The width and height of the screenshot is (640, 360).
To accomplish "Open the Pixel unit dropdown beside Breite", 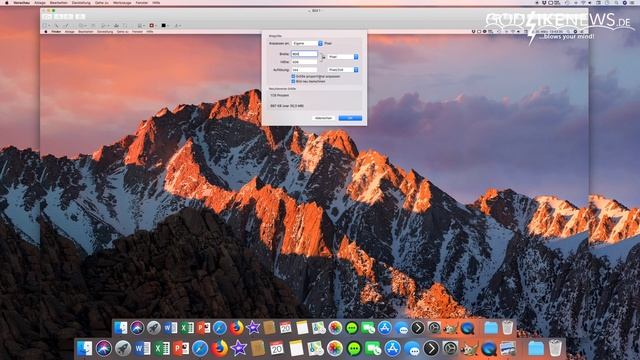I will click(x=343, y=57).
